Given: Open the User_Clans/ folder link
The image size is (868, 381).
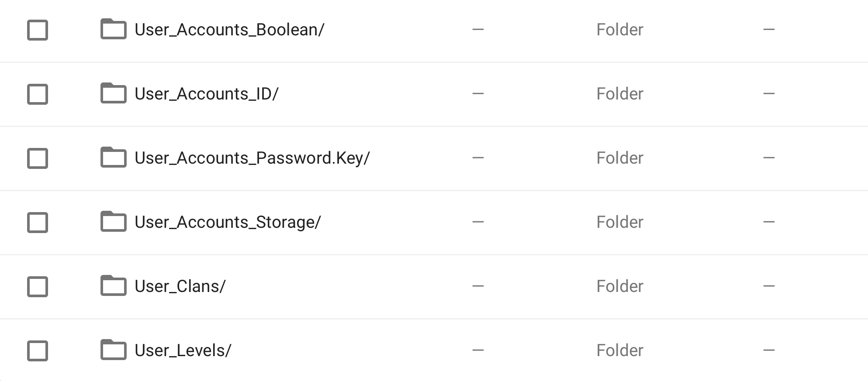Looking at the screenshot, I should point(180,286).
